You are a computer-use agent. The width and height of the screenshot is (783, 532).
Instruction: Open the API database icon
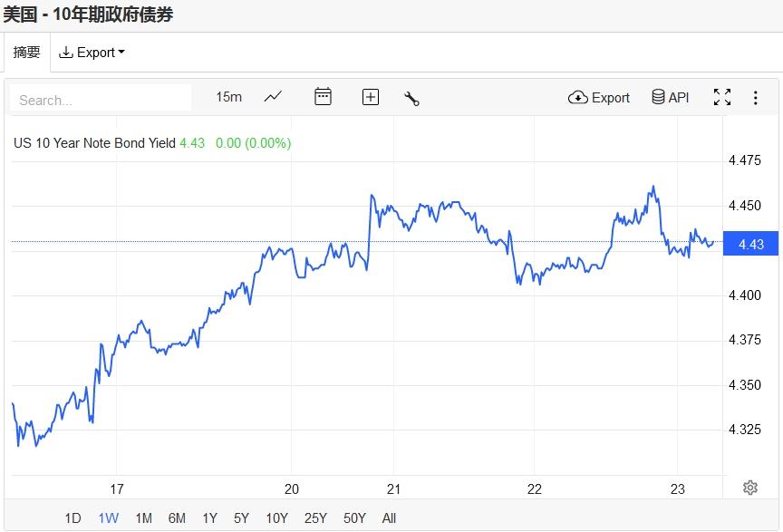click(x=671, y=98)
